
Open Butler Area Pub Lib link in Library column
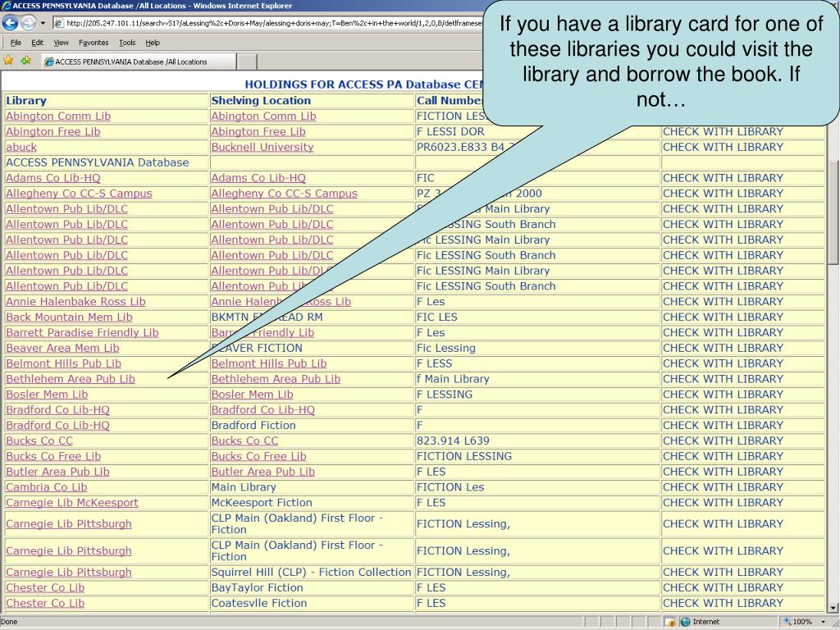(57, 472)
